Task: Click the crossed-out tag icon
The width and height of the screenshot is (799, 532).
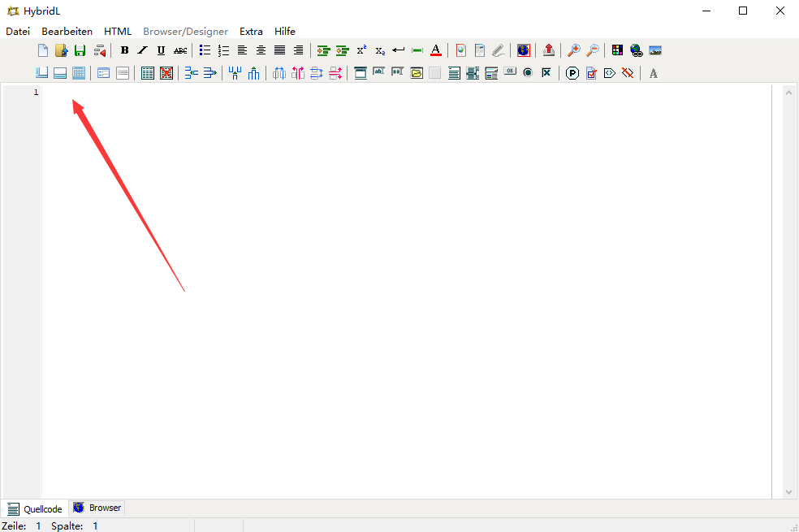Action: (x=628, y=73)
